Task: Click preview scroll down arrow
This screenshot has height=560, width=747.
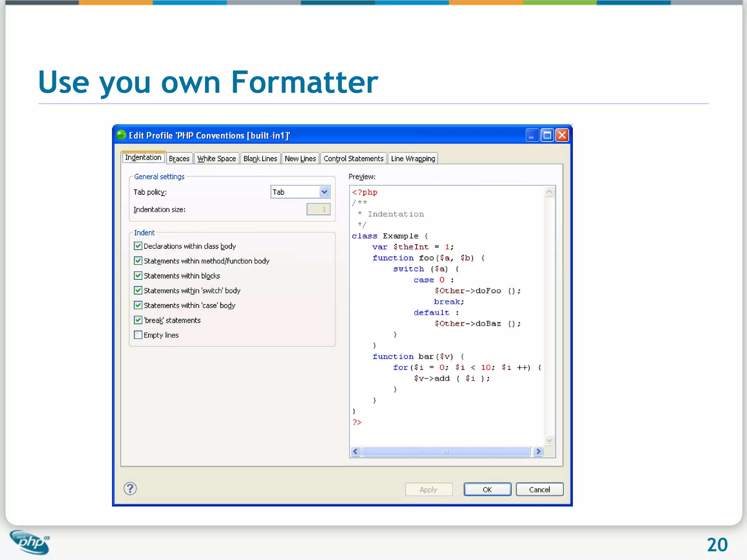Action: [x=549, y=440]
